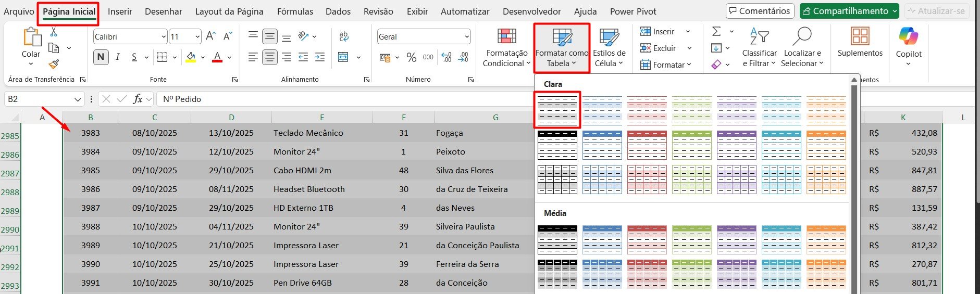Click the Formatar cells button
Image resolution: width=980 pixels, height=294 pixels.
[x=666, y=65]
